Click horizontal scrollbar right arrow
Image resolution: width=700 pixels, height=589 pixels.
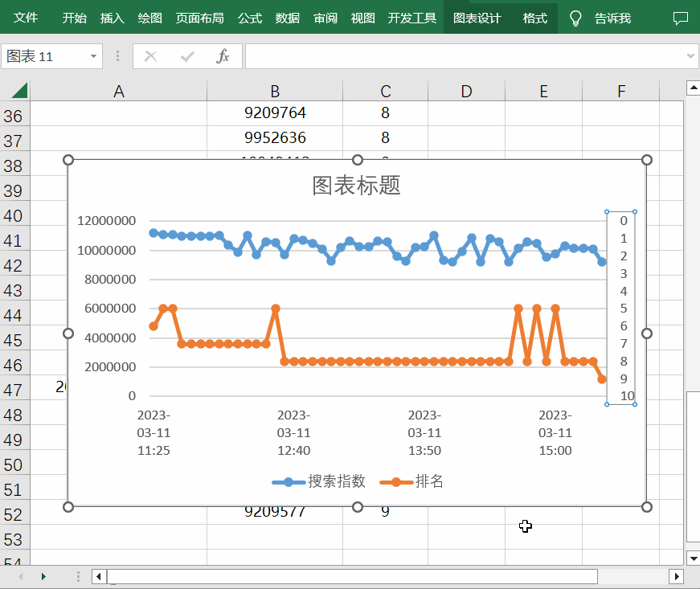coord(677,576)
